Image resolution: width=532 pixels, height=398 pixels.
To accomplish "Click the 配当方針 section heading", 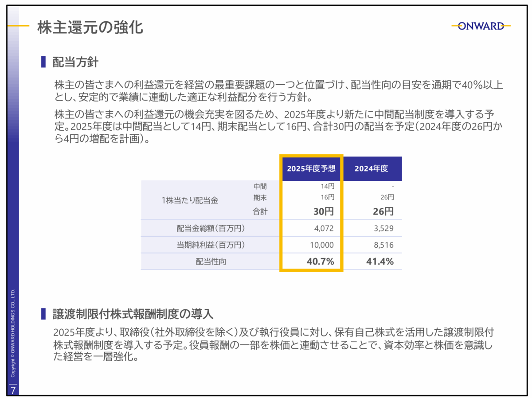I will (x=75, y=62).
